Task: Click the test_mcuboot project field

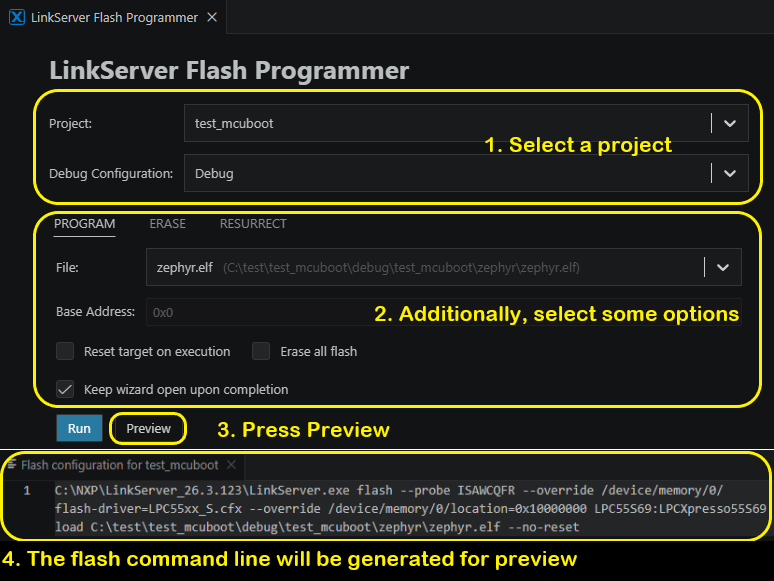Action: pos(466,123)
